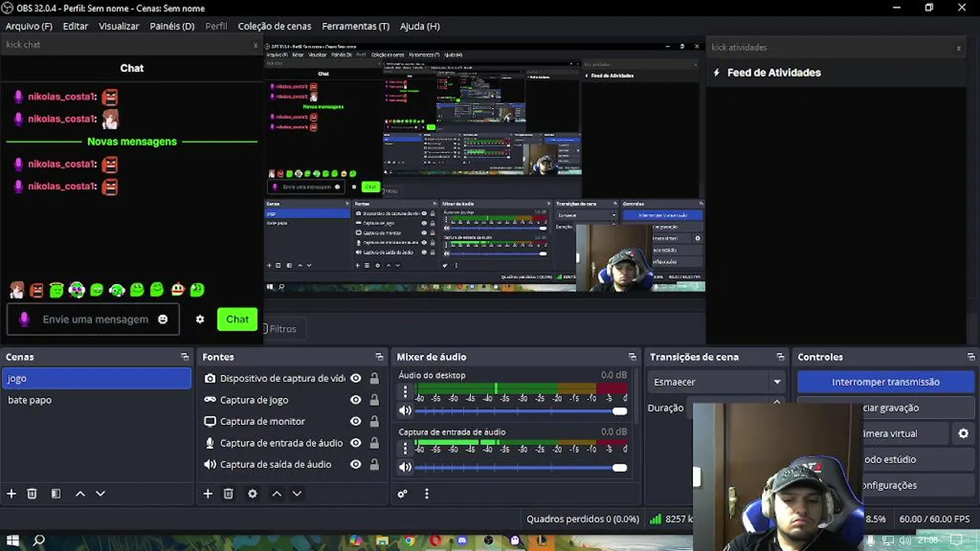Click the Envie uma mensagem input field
The height and width of the screenshot is (551, 980).
93,319
